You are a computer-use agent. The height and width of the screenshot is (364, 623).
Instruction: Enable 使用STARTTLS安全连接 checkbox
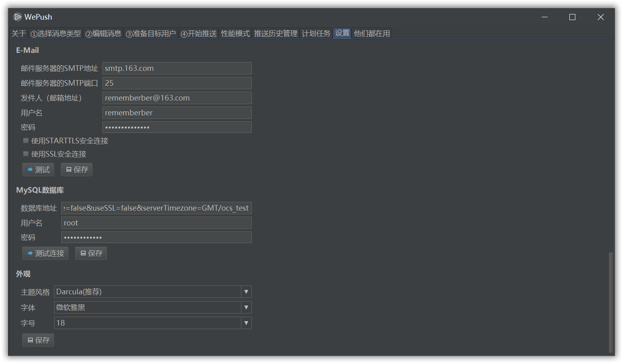pyautogui.click(x=26, y=141)
